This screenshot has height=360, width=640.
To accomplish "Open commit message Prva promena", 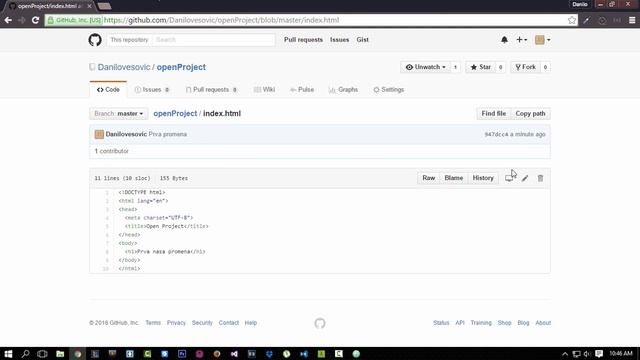I will pos(168,134).
